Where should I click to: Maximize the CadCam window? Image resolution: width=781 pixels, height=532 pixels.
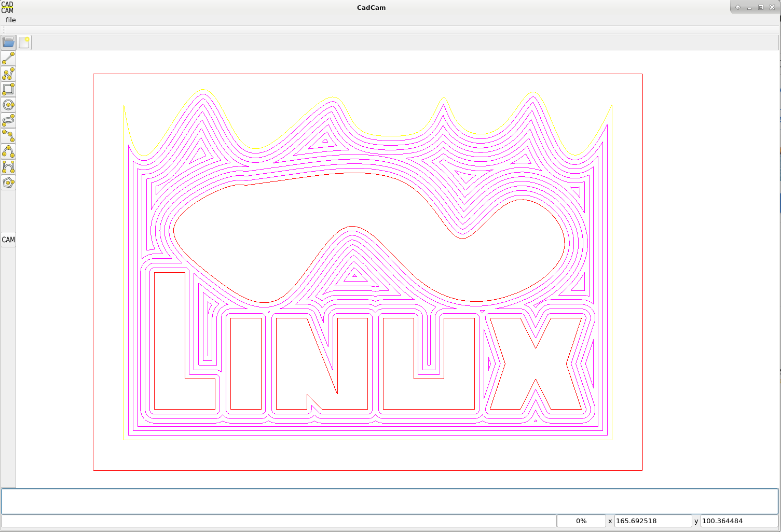pyautogui.click(x=761, y=7)
